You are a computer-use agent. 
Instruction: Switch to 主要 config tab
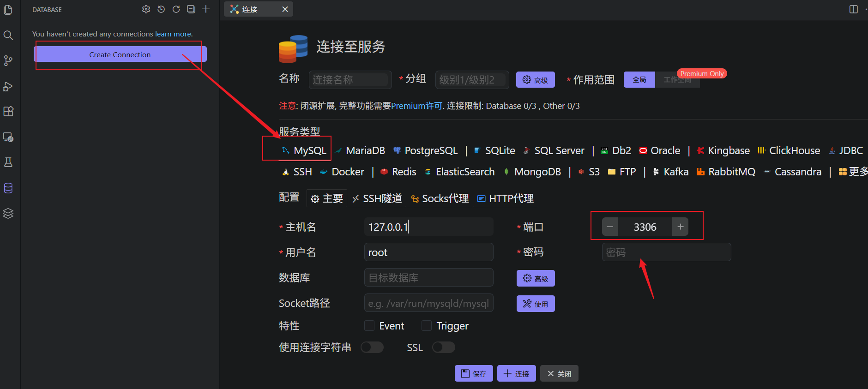tap(327, 198)
